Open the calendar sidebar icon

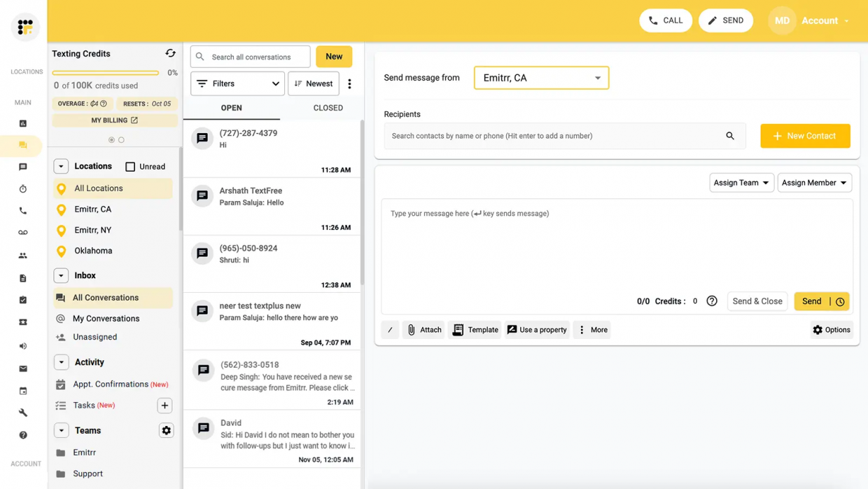pyautogui.click(x=23, y=390)
